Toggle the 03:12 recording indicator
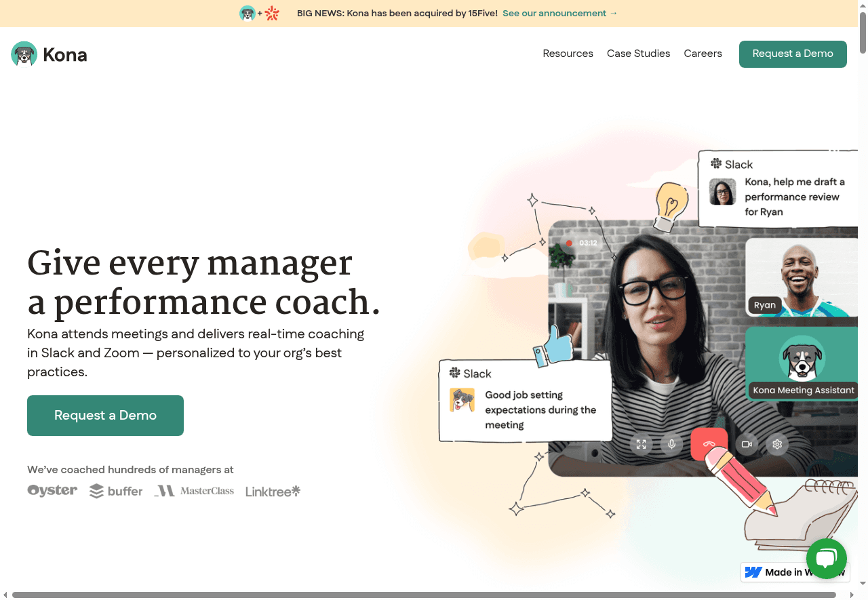 pyautogui.click(x=582, y=242)
